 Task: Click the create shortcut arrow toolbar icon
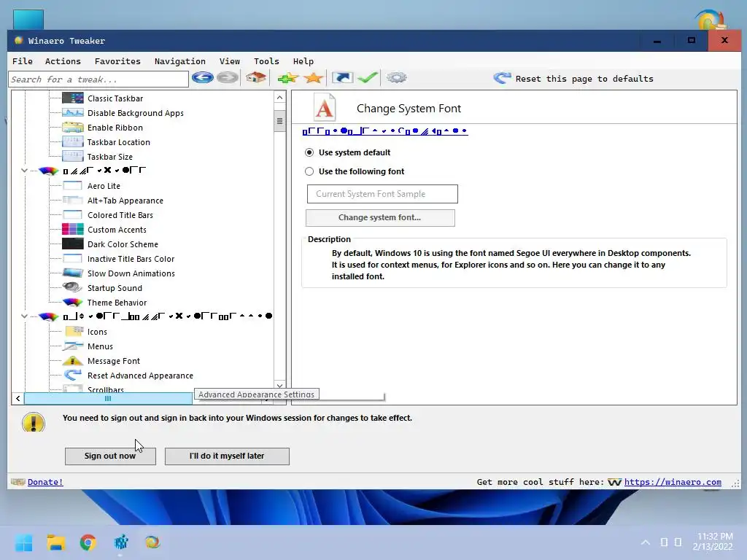(x=342, y=77)
